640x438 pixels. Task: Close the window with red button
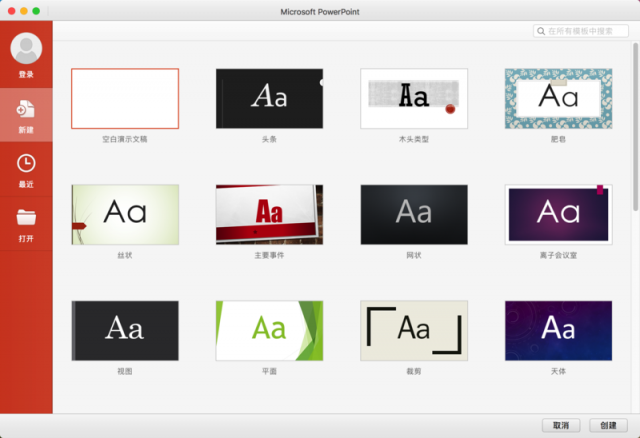[11, 11]
